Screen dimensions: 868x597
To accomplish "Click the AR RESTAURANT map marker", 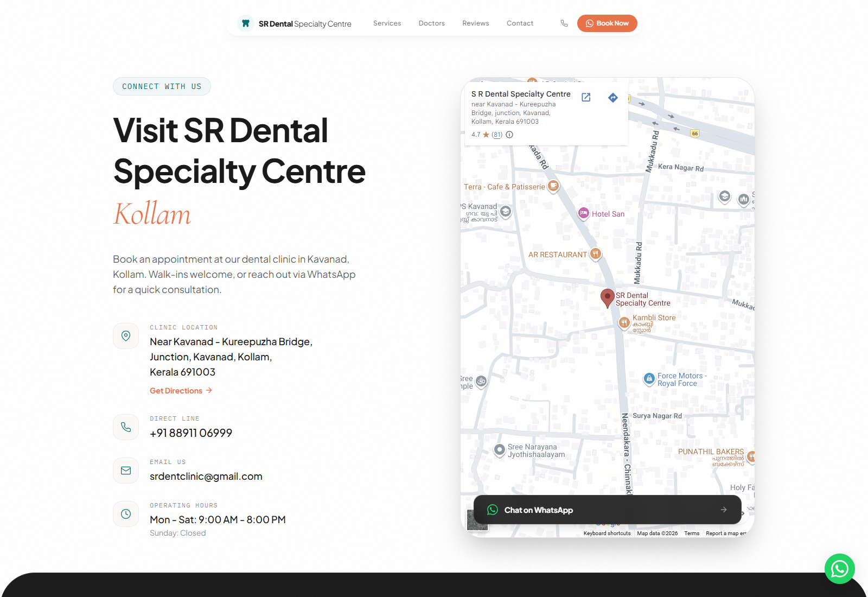I will 596,254.
